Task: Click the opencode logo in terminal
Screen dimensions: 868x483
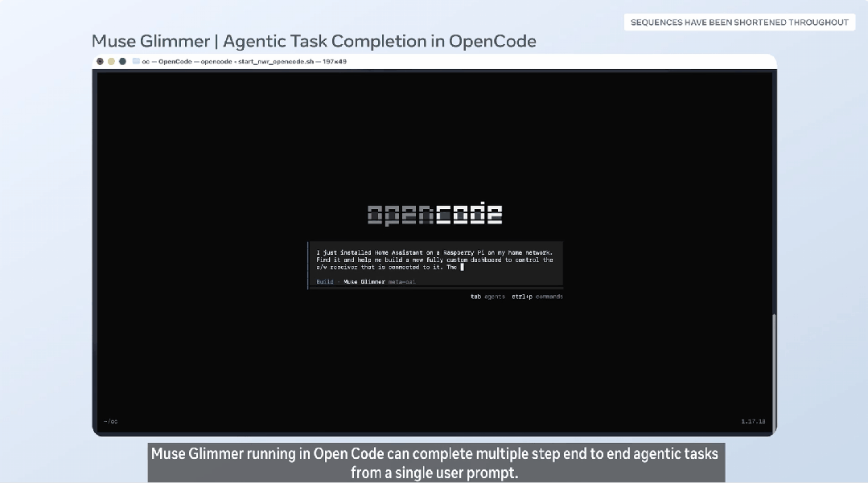Action: pos(434,214)
